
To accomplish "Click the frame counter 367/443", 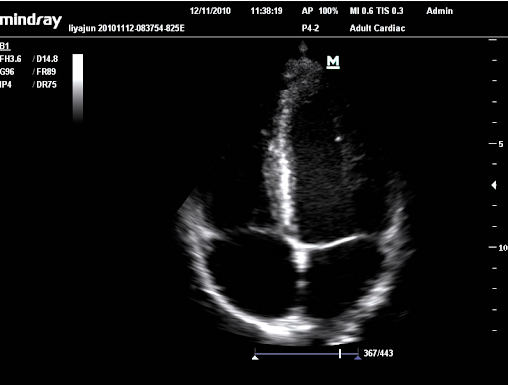I will click(x=378, y=353).
